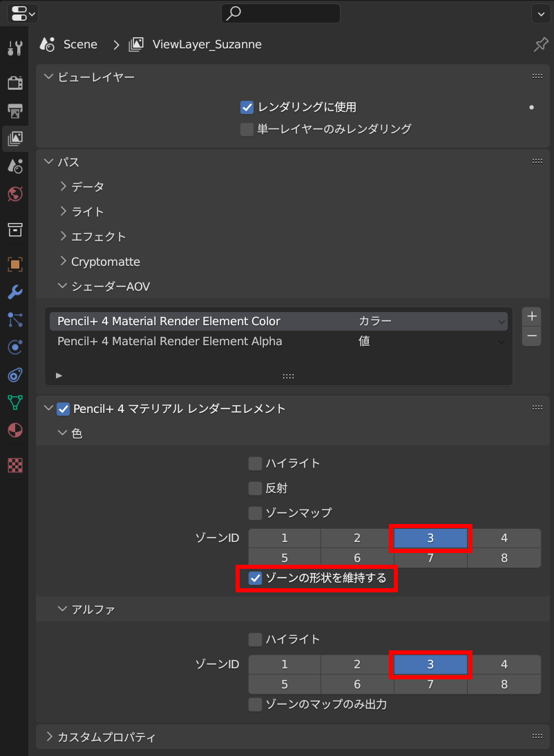The width and height of the screenshot is (554, 756).
Task: Click the properties search field
Action: click(x=280, y=14)
